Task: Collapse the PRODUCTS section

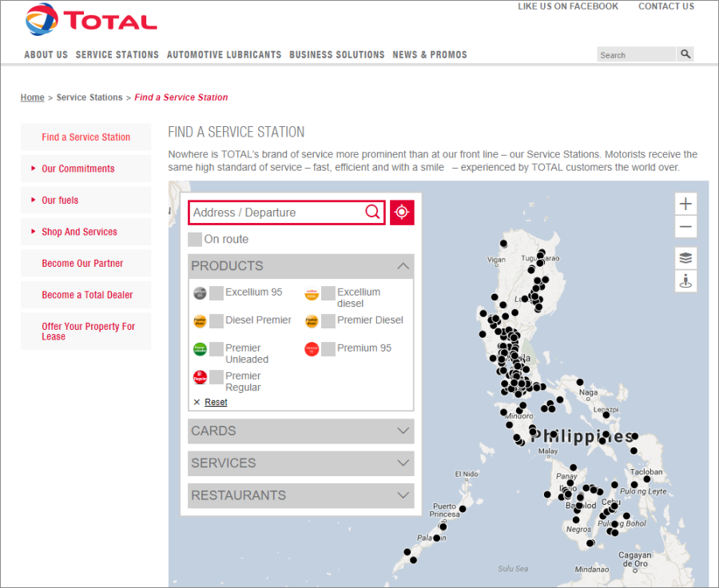Action: 301,266
